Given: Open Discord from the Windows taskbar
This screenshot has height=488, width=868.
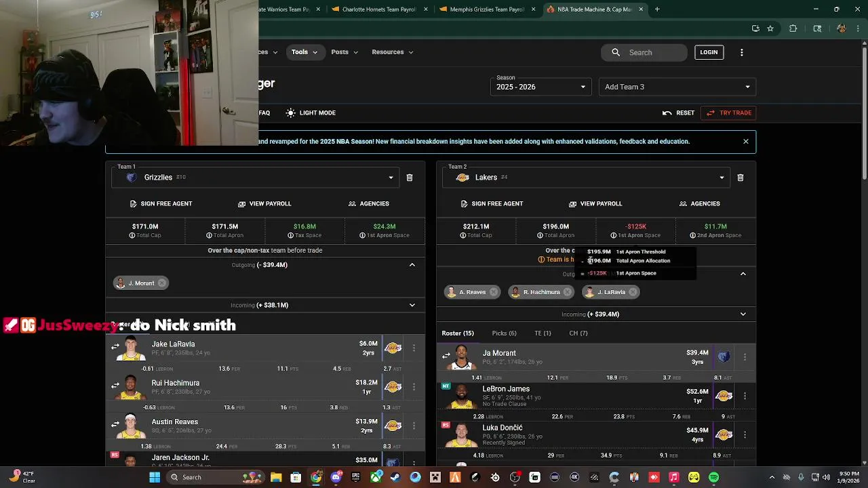Looking at the screenshot, I should click(x=336, y=477).
